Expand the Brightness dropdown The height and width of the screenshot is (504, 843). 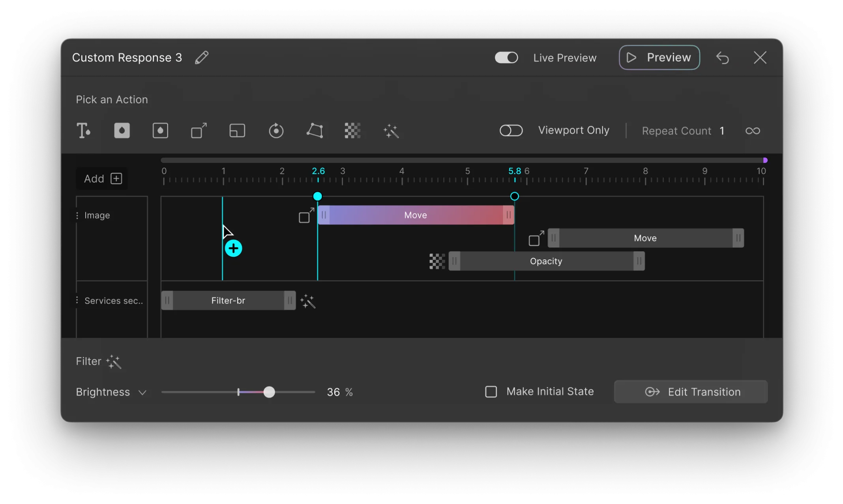142,392
